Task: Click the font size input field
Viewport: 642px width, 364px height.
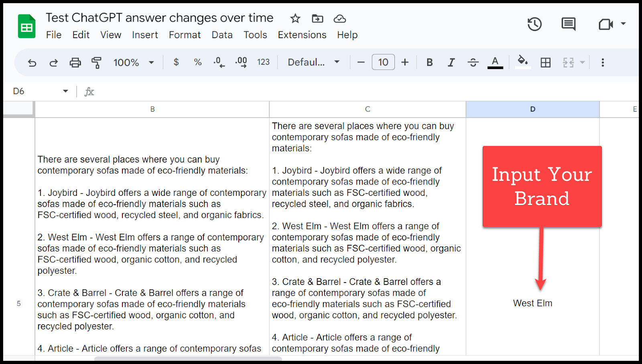Action: tap(383, 62)
